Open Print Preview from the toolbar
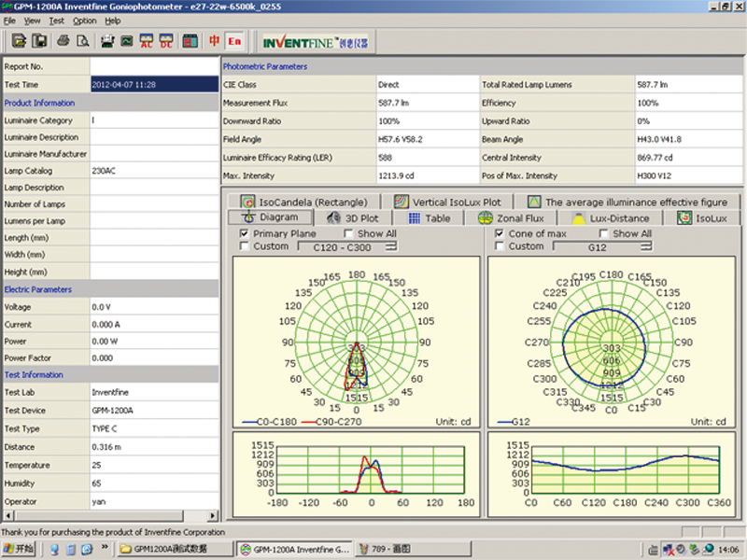 click(x=82, y=41)
